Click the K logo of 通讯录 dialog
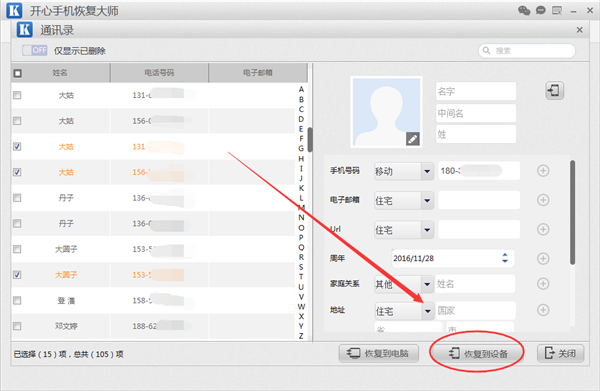 pos(24,30)
